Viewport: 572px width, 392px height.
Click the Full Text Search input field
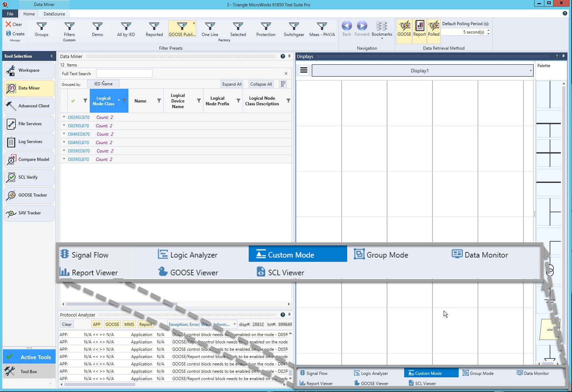tap(124, 73)
